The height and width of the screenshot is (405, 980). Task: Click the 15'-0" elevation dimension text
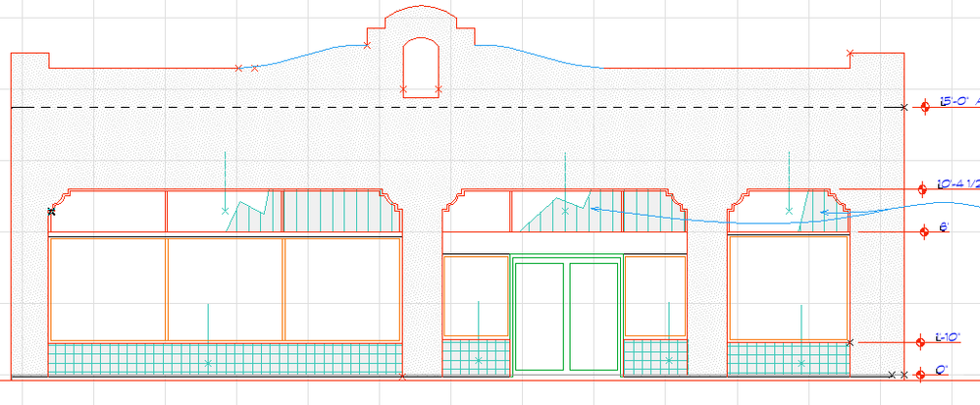point(954,101)
